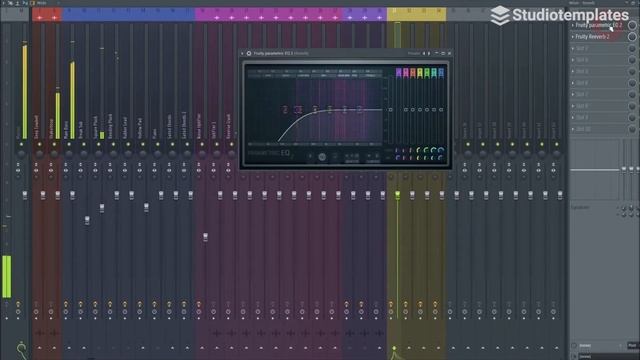Select the Hollow Pad track label
The height and width of the screenshot is (360, 640).
click(140, 128)
